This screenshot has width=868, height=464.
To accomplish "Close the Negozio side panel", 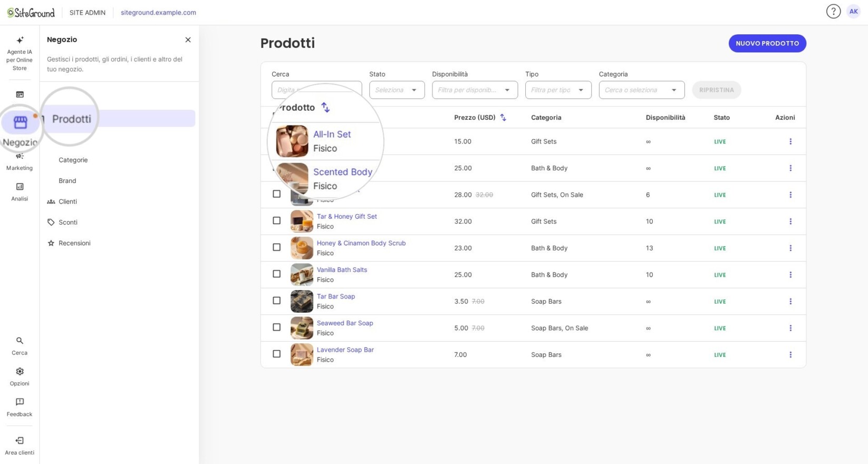I will 188,40.
